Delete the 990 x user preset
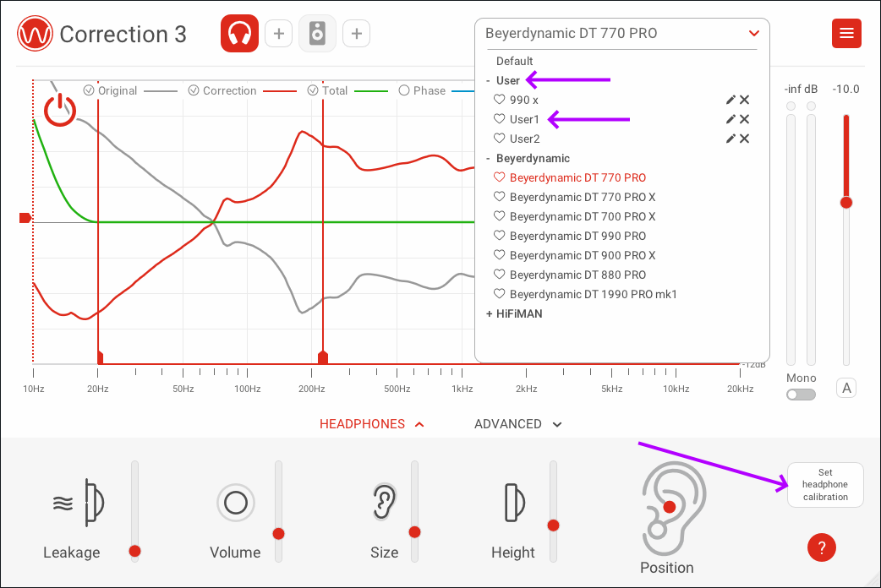This screenshot has width=881, height=588. 745,100
